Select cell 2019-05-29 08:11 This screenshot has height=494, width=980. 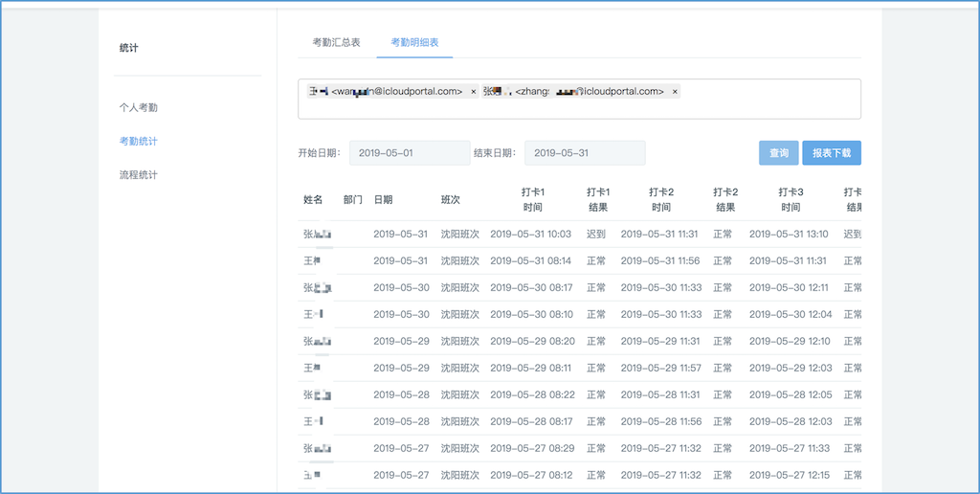pyautogui.click(x=530, y=369)
